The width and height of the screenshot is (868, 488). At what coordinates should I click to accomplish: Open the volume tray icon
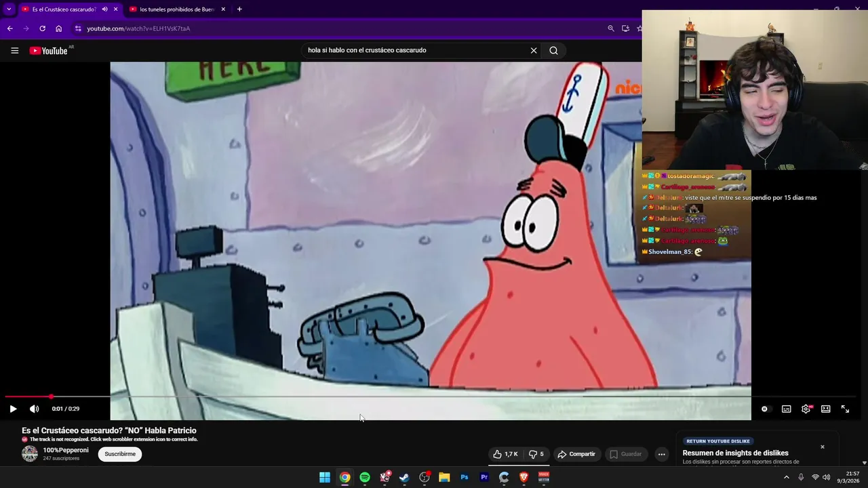(826, 477)
